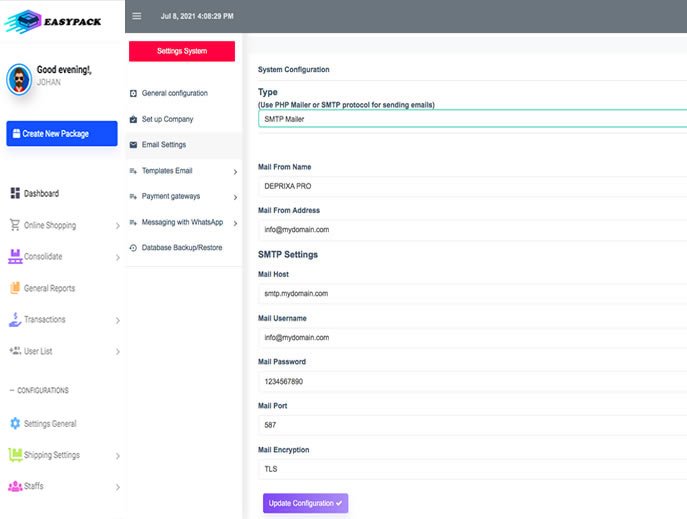The height and width of the screenshot is (519, 687).
Task: Click the Online Shopping cart icon
Action: (x=15, y=225)
